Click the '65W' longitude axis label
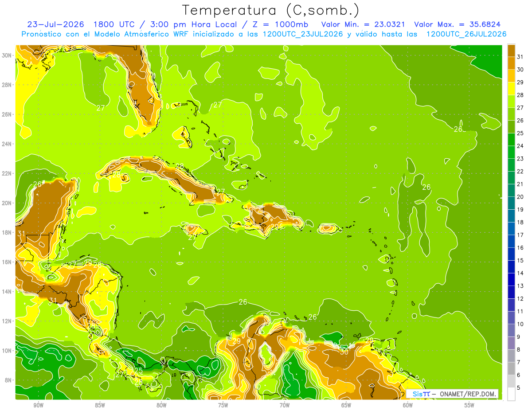532x411 pixels. (x=346, y=405)
